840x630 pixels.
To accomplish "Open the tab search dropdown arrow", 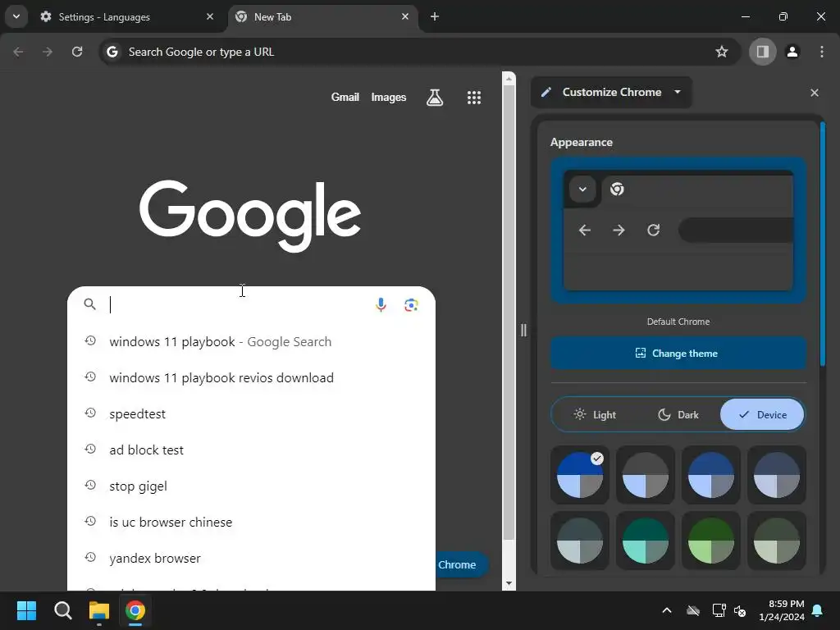I will 16,16.
